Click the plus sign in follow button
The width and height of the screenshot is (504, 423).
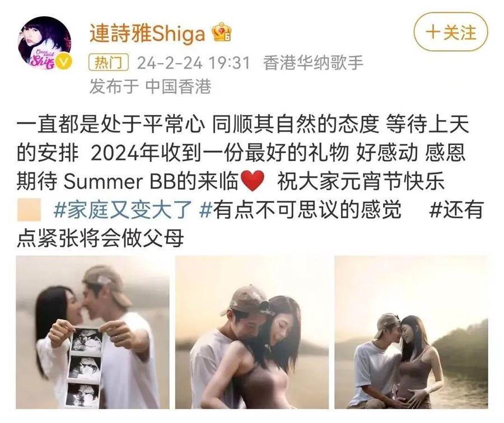(x=433, y=32)
